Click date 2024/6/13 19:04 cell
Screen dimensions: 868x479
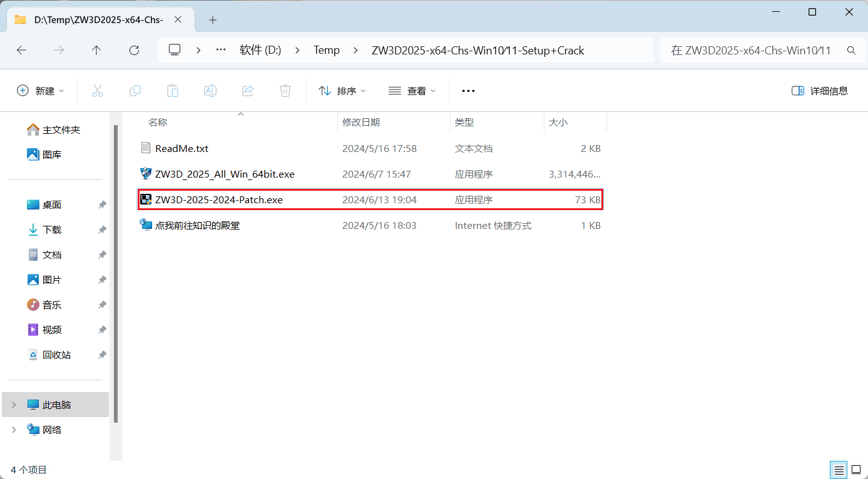(x=379, y=199)
